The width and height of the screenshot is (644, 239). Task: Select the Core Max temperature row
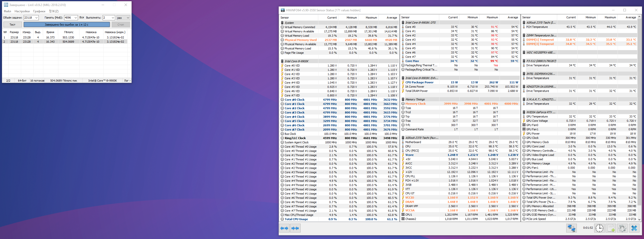pyautogui.click(x=459, y=61)
